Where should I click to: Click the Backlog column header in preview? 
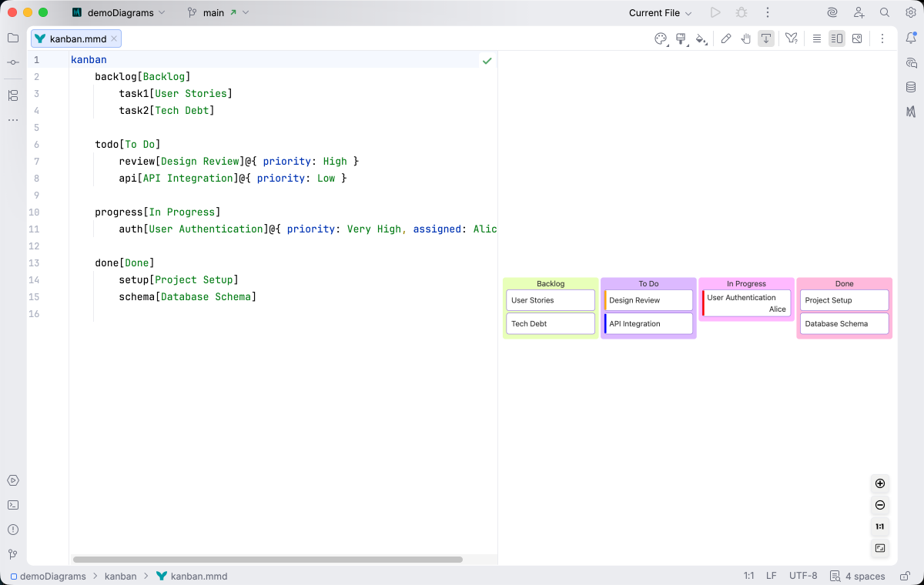tap(551, 283)
